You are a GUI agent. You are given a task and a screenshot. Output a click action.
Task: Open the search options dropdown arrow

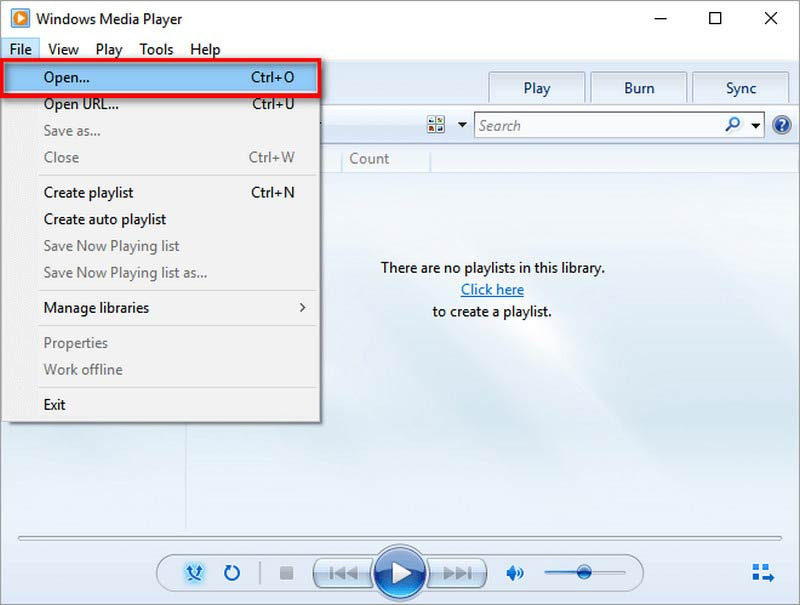(756, 126)
